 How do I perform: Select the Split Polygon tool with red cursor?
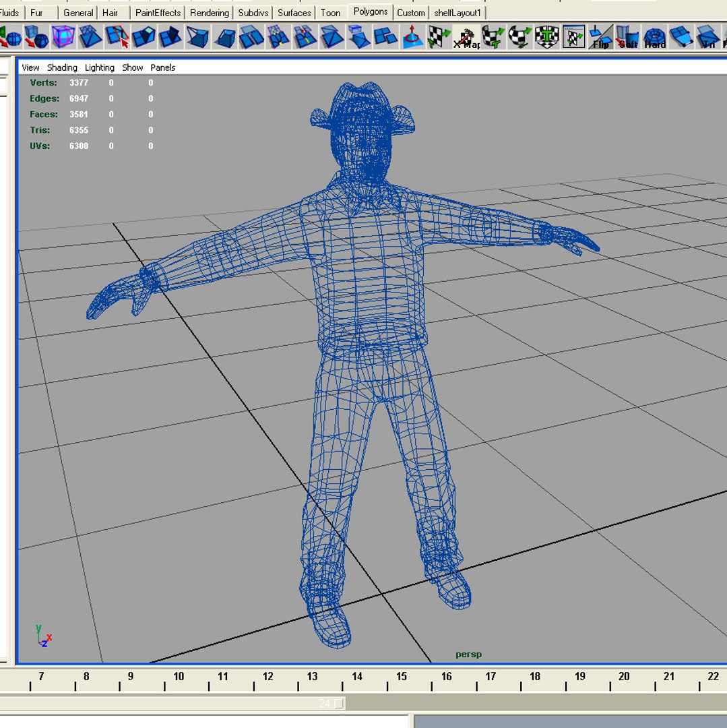[117, 37]
